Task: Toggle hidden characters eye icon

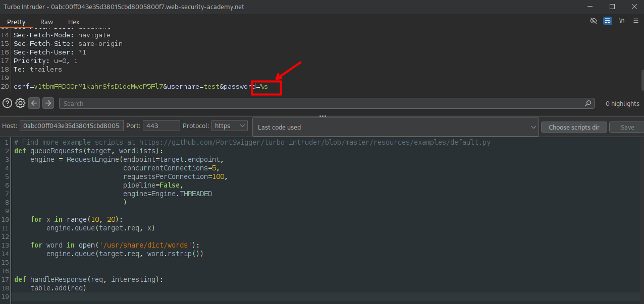Action: (594, 21)
